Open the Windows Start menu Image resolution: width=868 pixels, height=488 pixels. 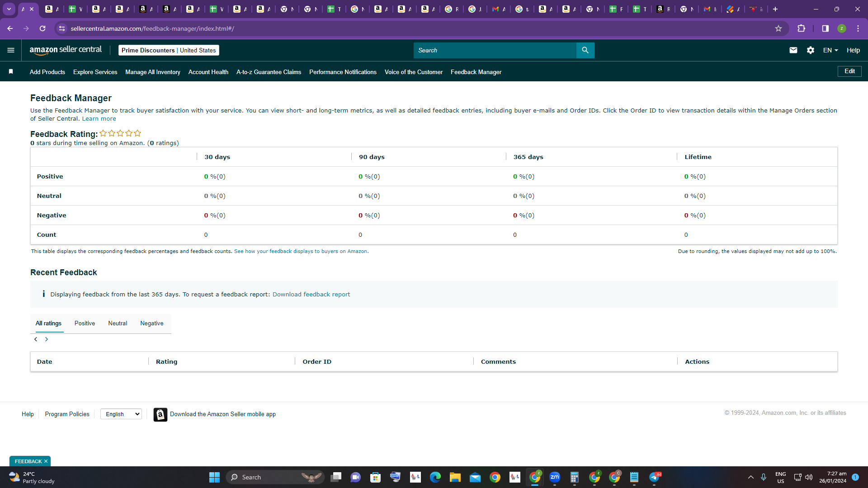coord(214,477)
